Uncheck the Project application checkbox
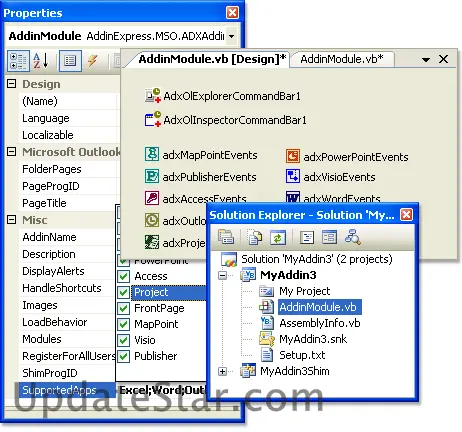Image resolution: width=462 pixels, height=432 pixels. [x=124, y=292]
